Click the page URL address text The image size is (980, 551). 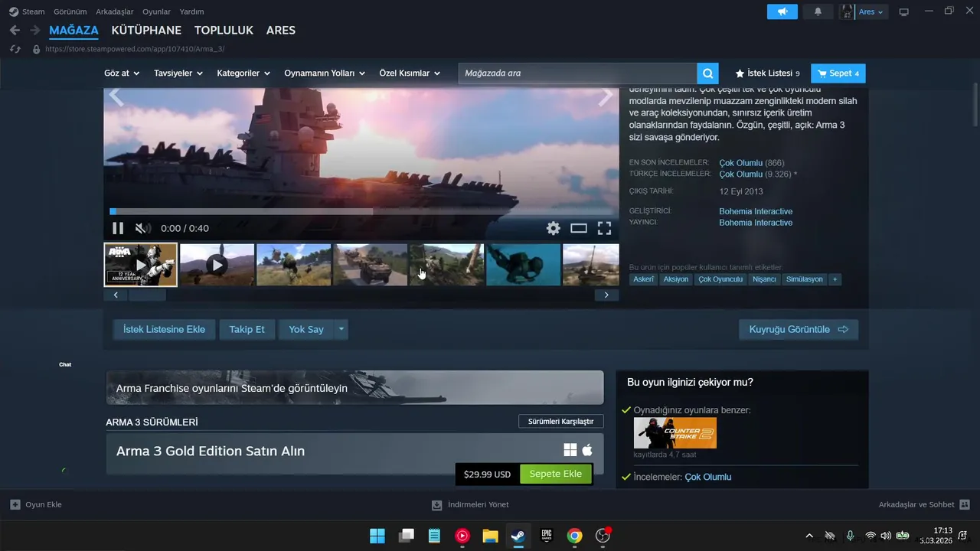pyautogui.click(x=135, y=49)
